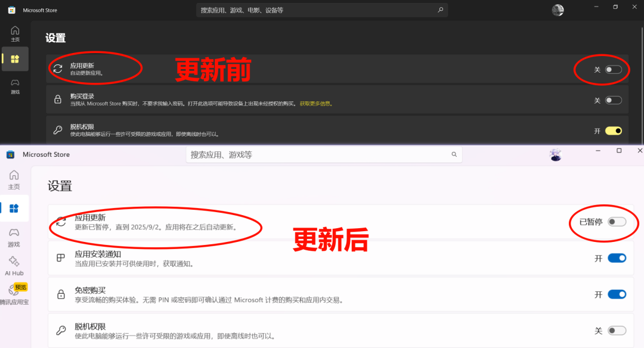Click key icon beside light window 脱机权限
Image resolution: width=644 pixels, height=348 pixels.
[x=61, y=330]
